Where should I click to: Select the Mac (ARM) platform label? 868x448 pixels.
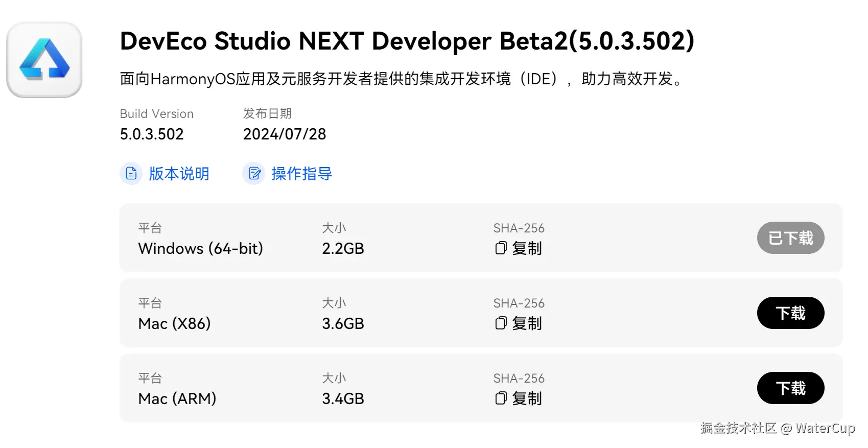pos(177,399)
